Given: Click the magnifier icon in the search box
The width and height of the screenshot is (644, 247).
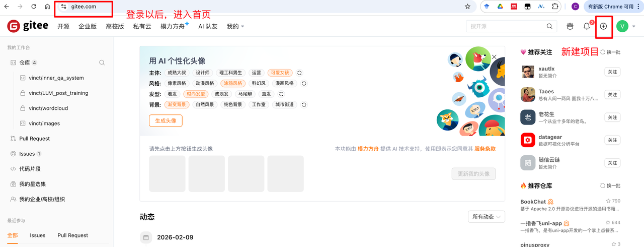Looking at the screenshot, I should click(x=549, y=26).
